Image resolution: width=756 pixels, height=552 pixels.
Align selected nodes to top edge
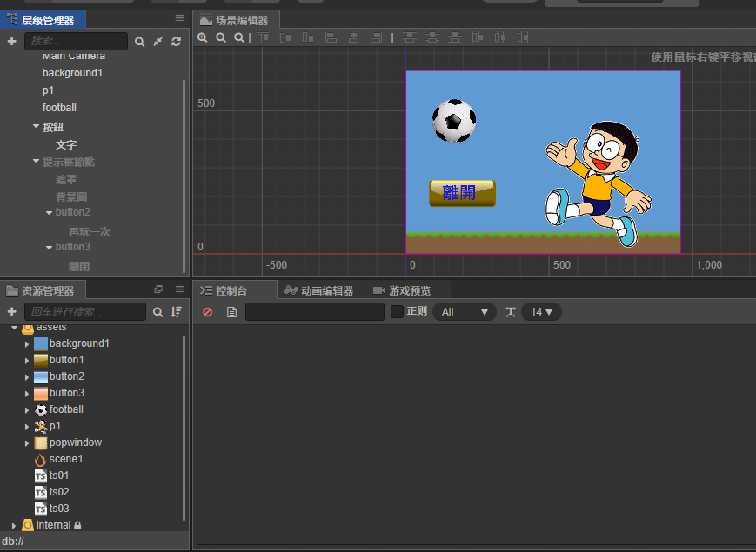[x=263, y=37]
